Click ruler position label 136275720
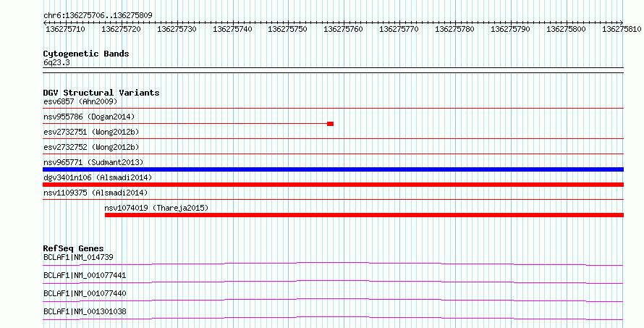Image resolution: width=644 pixels, height=328 pixels. 121,29
